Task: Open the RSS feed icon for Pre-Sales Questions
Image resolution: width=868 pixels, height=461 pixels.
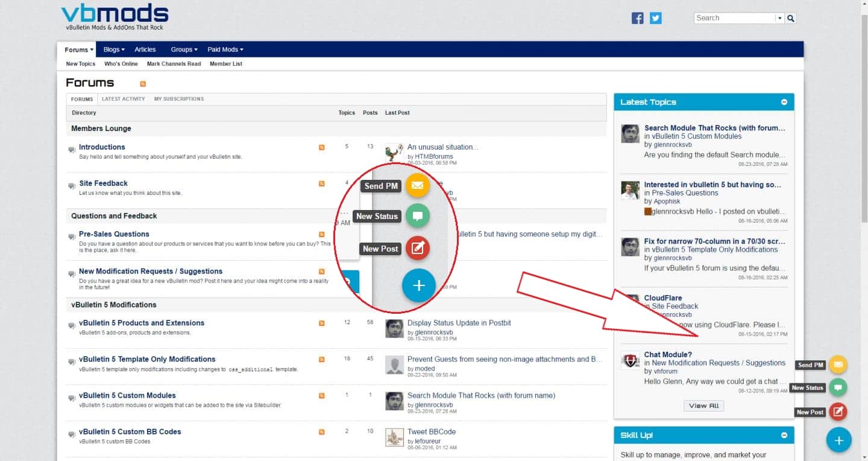Action: point(322,234)
